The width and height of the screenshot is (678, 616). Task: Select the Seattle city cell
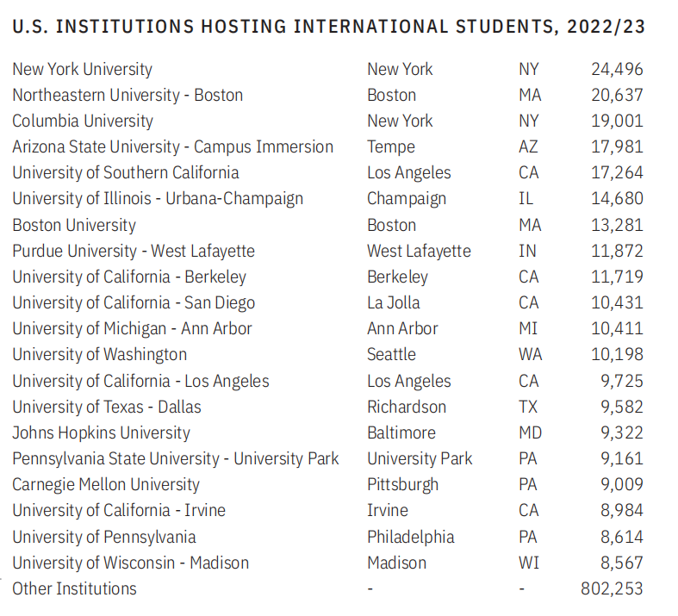(x=391, y=355)
